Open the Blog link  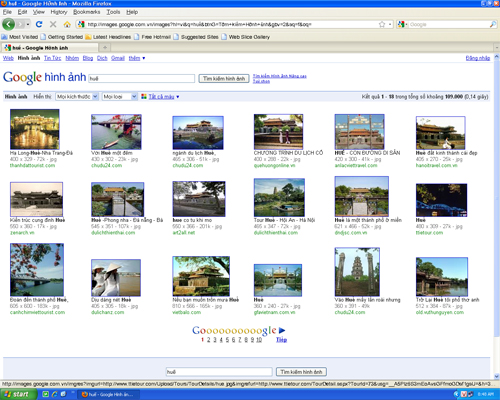pos(88,58)
